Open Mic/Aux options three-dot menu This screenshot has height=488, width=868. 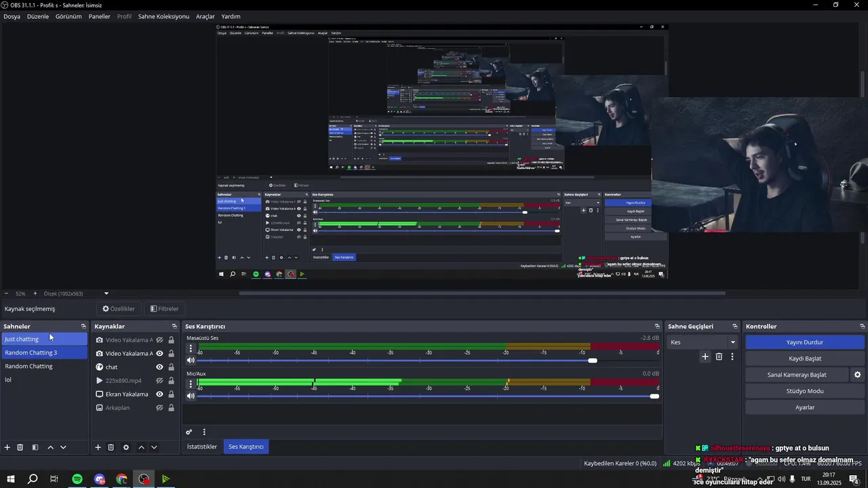pos(191,384)
